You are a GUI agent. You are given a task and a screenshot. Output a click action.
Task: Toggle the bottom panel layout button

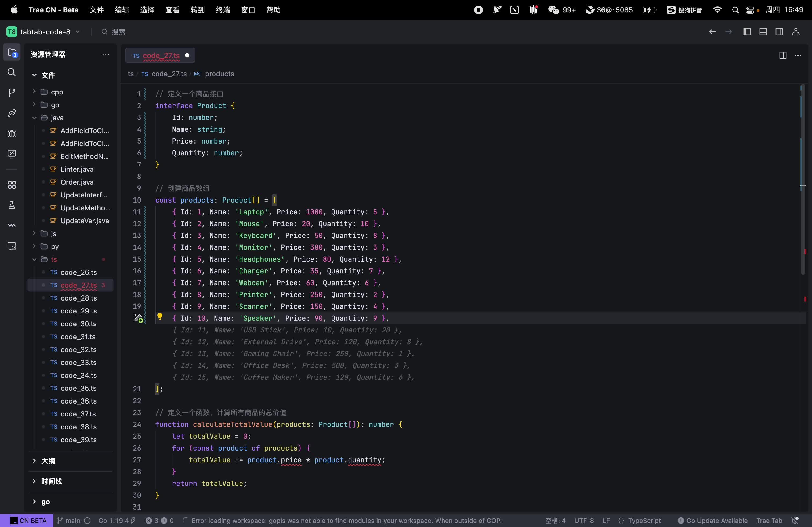coord(763,32)
